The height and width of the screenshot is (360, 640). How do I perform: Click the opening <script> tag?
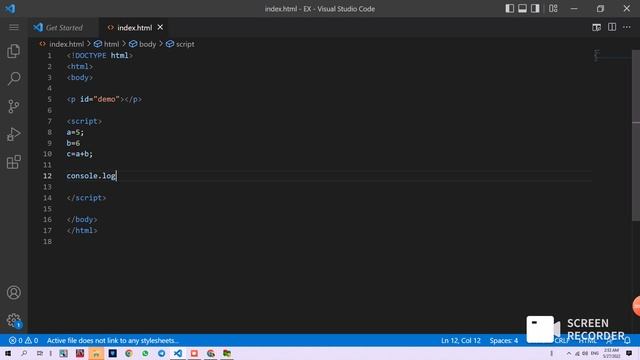(84, 121)
